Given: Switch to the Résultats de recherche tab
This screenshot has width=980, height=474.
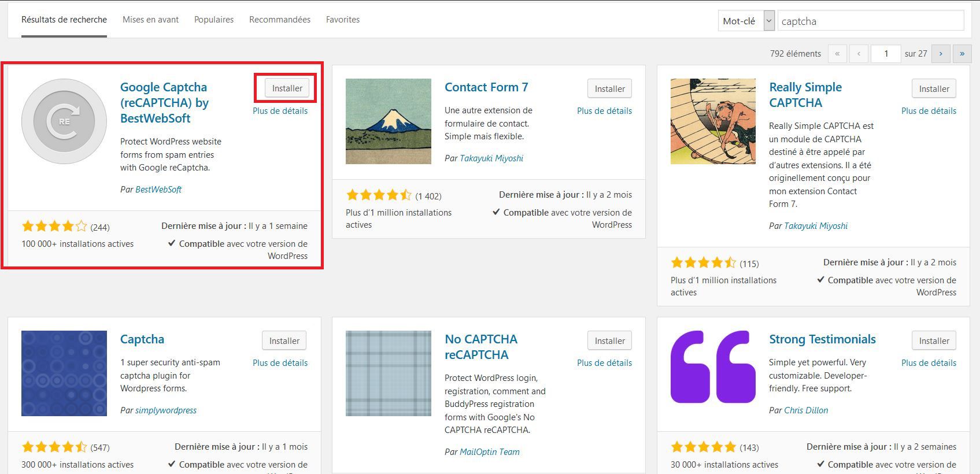Looking at the screenshot, I should click(64, 20).
